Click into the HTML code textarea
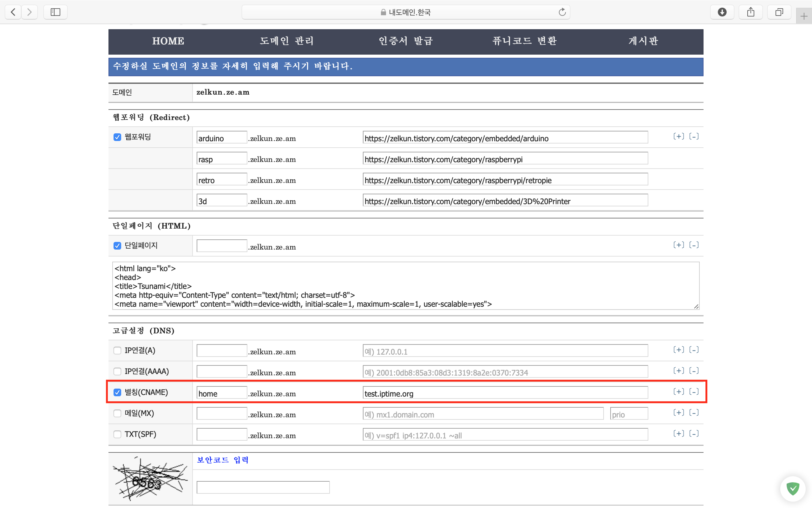 coord(406,286)
